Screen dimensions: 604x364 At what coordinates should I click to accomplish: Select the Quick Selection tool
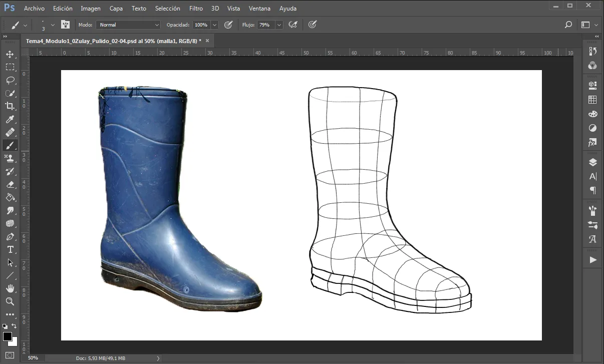(x=10, y=93)
